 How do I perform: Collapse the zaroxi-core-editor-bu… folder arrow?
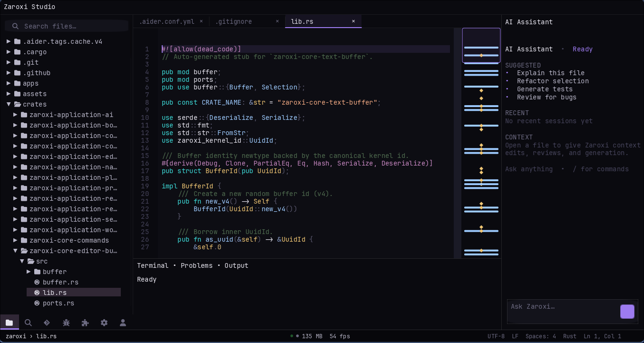(x=15, y=251)
